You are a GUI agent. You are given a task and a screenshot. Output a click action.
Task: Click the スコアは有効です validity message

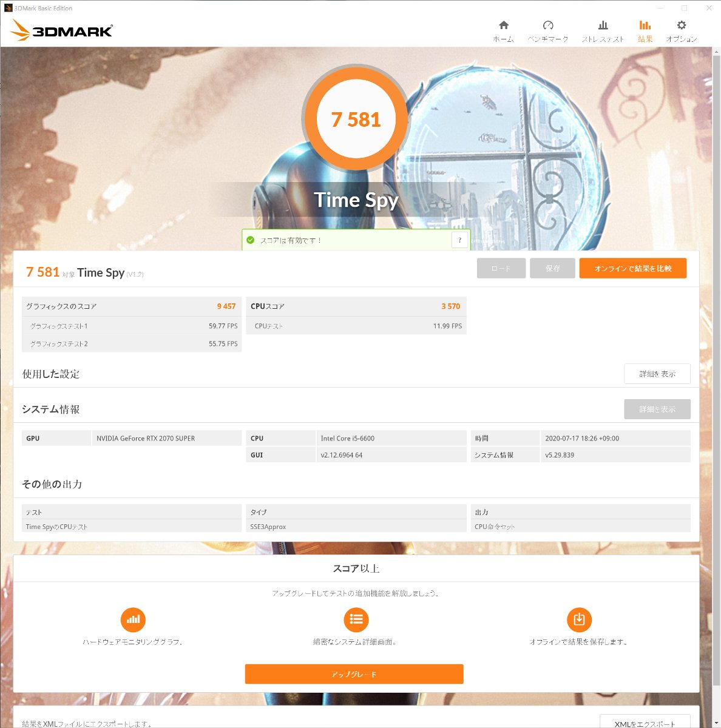[x=291, y=240]
